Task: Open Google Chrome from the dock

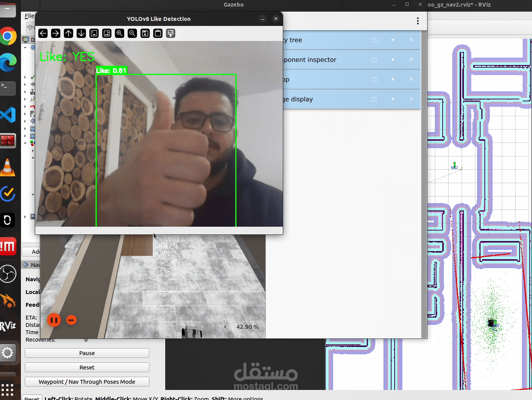Action: tap(8, 37)
